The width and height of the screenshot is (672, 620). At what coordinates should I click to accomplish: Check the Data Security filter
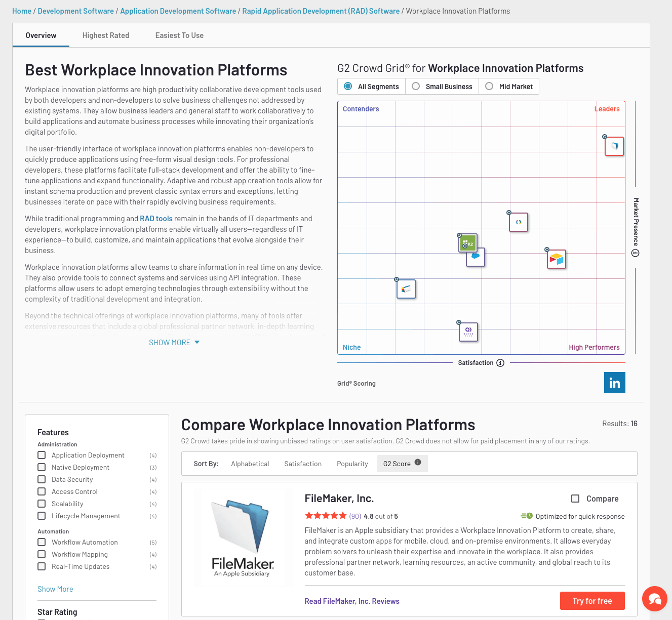[42, 479]
